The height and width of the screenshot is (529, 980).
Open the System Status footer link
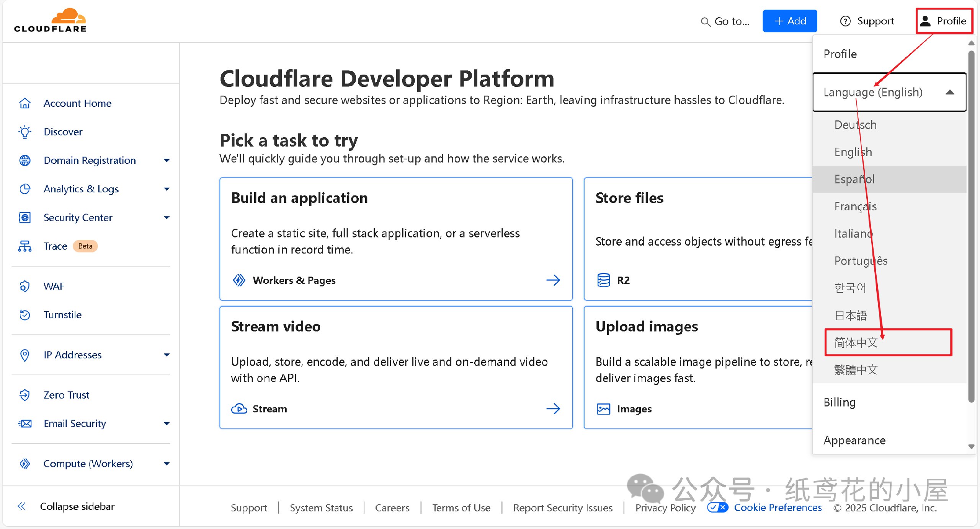[321, 508]
